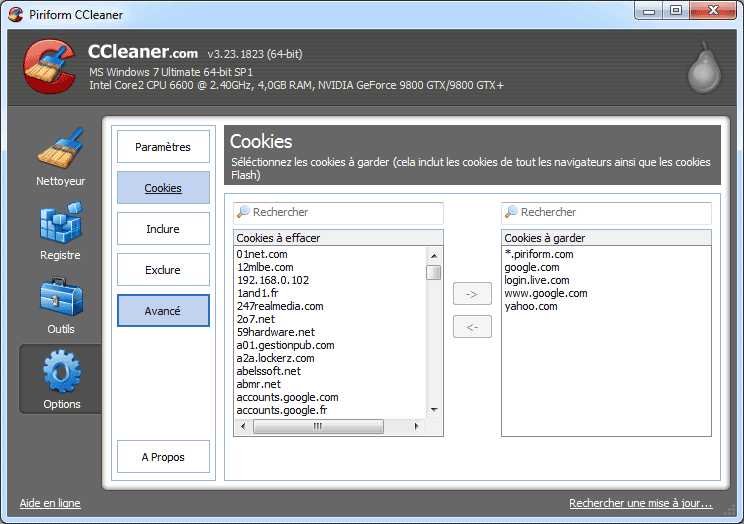Viewport: 744px width, 524px height.
Task: Move cookie to keep list with -> button
Action: (x=472, y=294)
